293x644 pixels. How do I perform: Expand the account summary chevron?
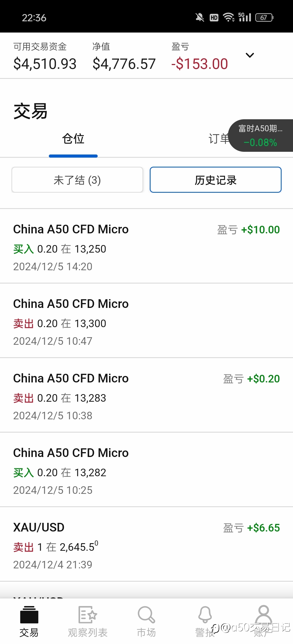click(x=250, y=55)
